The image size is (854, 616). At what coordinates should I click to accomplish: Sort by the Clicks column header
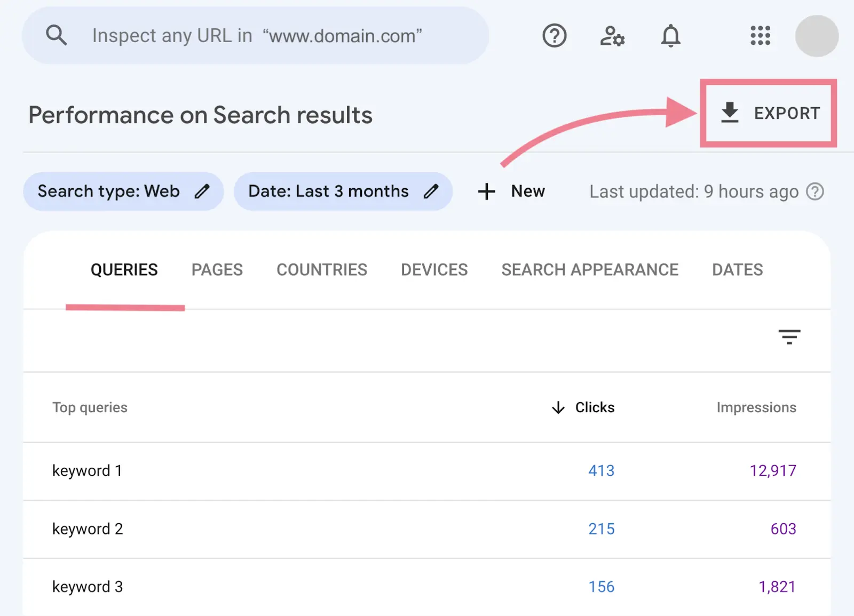pyautogui.click(x=594, y=407)
